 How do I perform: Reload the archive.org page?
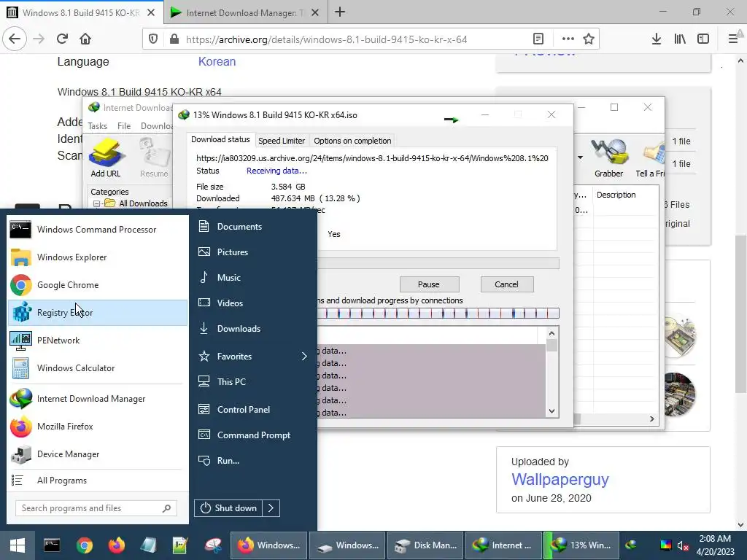click(x=62, y=39)
